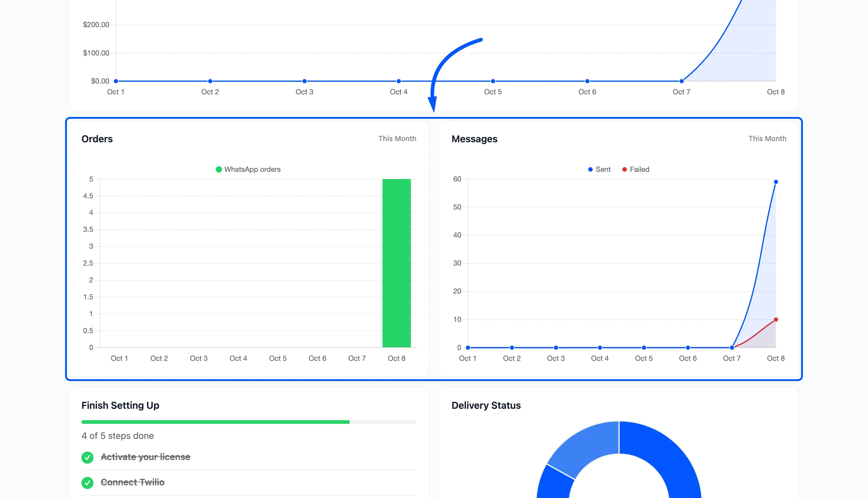The image size is (868, 498).
Task: Open the Activate your license step
Action: [x=145, y=457]
